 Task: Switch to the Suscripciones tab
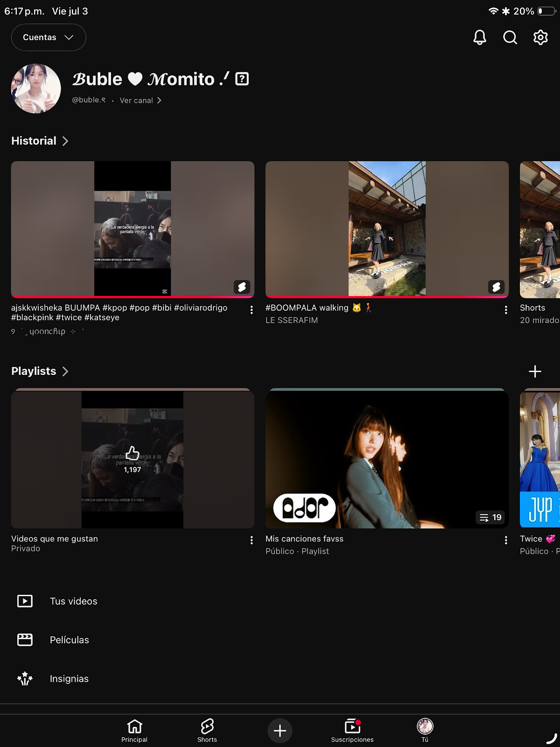click(x=352, y=731)
